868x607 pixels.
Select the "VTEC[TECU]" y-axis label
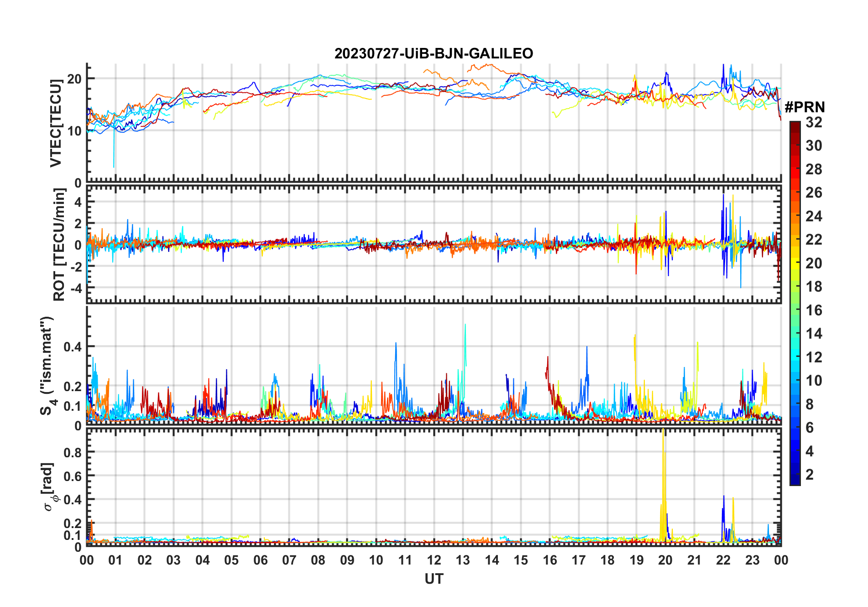(56, 123)
